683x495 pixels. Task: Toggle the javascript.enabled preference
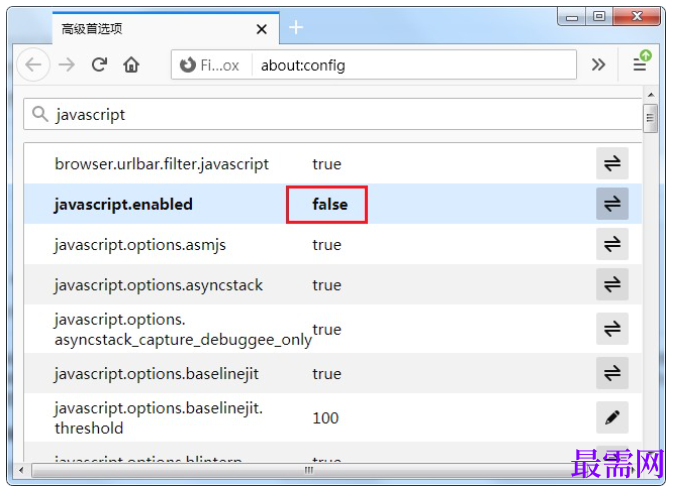[x=612, y=204]
